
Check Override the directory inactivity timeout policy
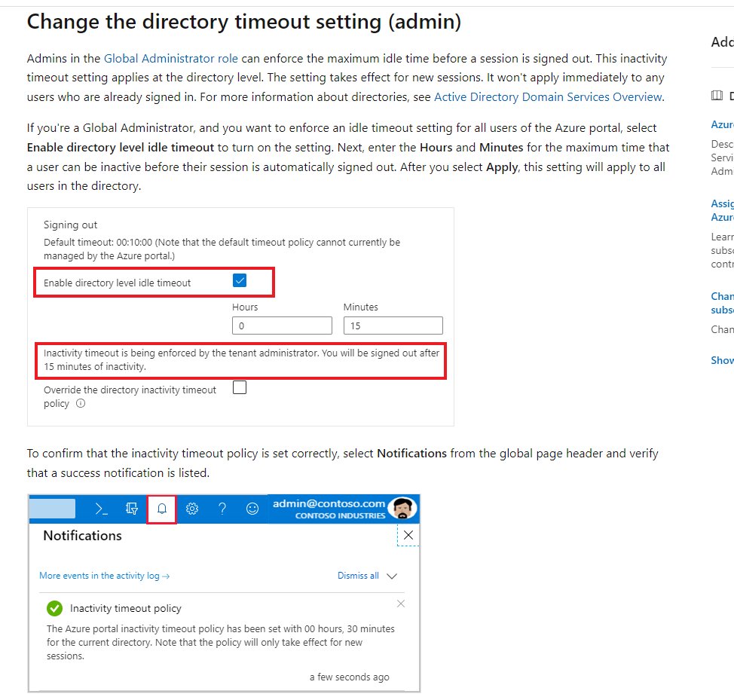[240, 387]
